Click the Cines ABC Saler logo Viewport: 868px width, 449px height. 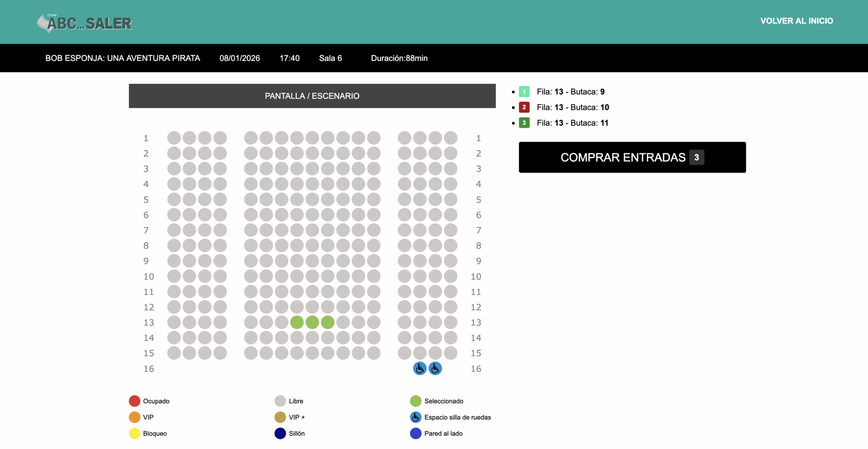click(x=84, y=23)
